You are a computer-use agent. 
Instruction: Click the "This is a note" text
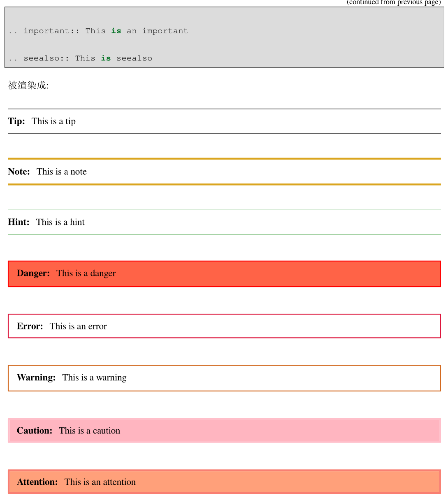(x=62, y=172)
